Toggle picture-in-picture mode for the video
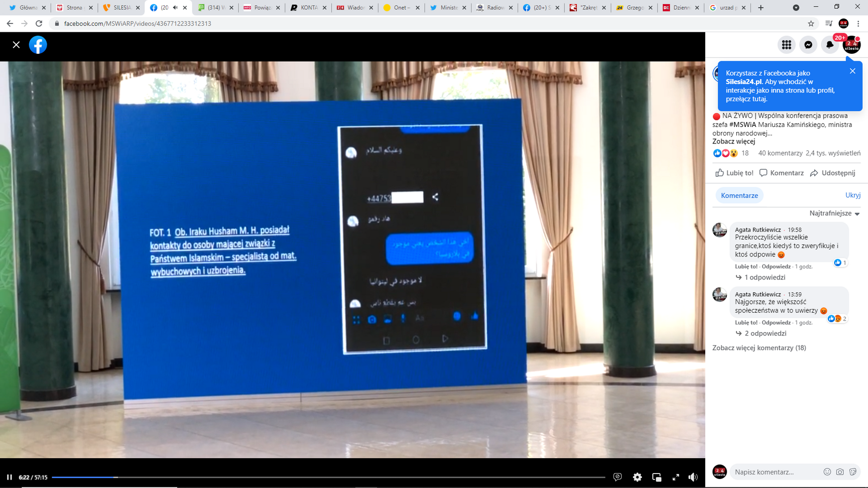The height and width of the screenshot is (488, 868). pyautogui.click(x=657, y=477)
